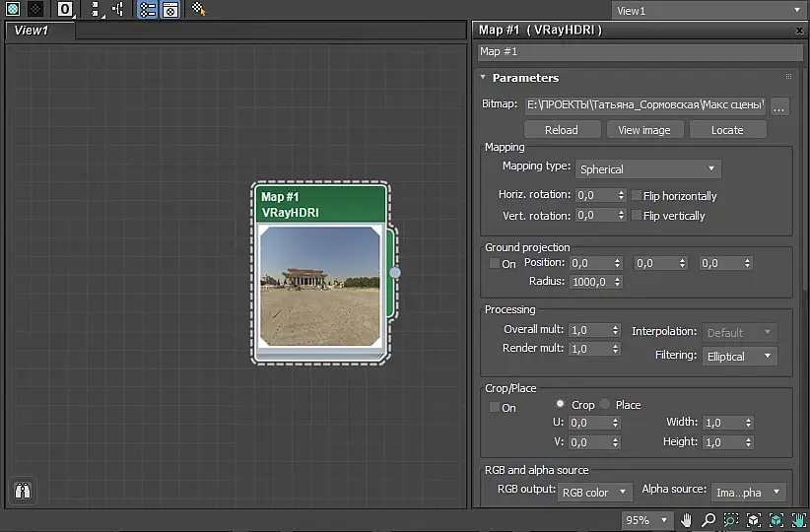Toggle the Material/Map Browser icon
This screenshot has height=532, width=810.
click(147, 10)
